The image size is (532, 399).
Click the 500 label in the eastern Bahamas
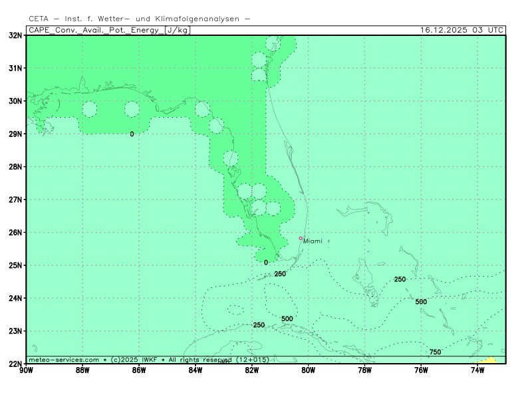coord(421,302)
